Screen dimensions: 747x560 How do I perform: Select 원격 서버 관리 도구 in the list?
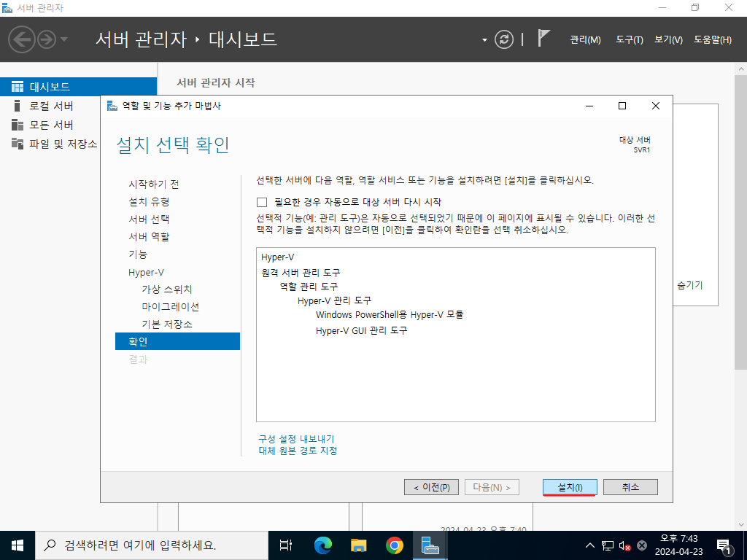[x=301, y=273]
